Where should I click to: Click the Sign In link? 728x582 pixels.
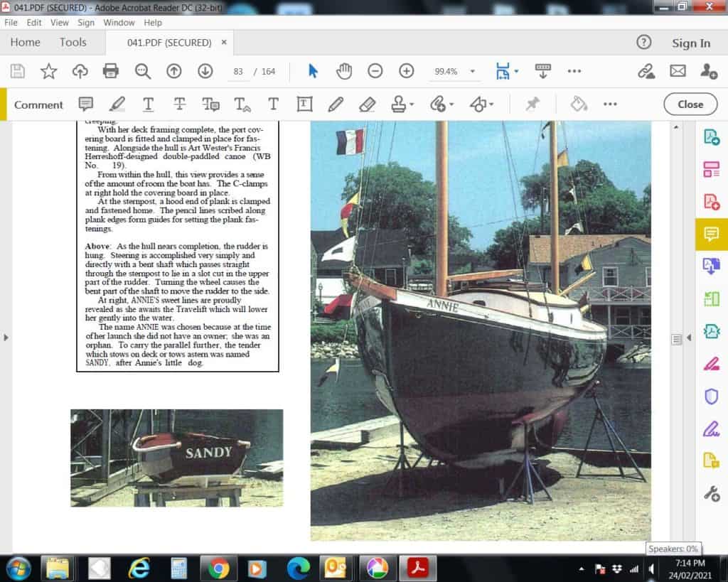[690, 43]
